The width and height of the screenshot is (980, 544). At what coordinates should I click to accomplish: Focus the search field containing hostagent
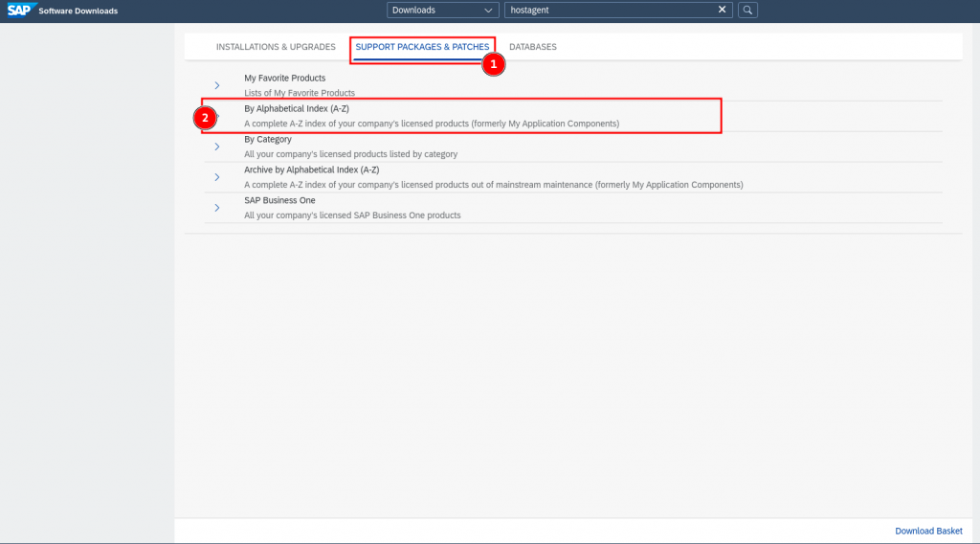click(x=611, y=10)
